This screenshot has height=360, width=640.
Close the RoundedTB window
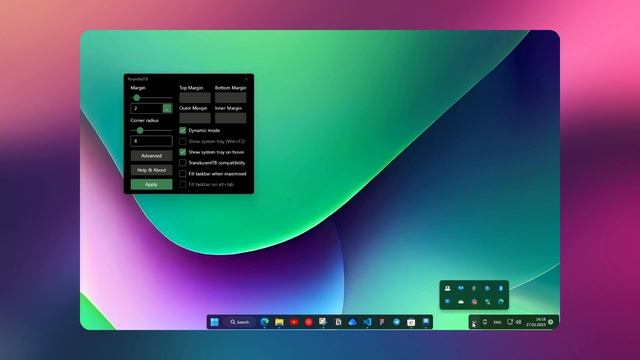246,79
